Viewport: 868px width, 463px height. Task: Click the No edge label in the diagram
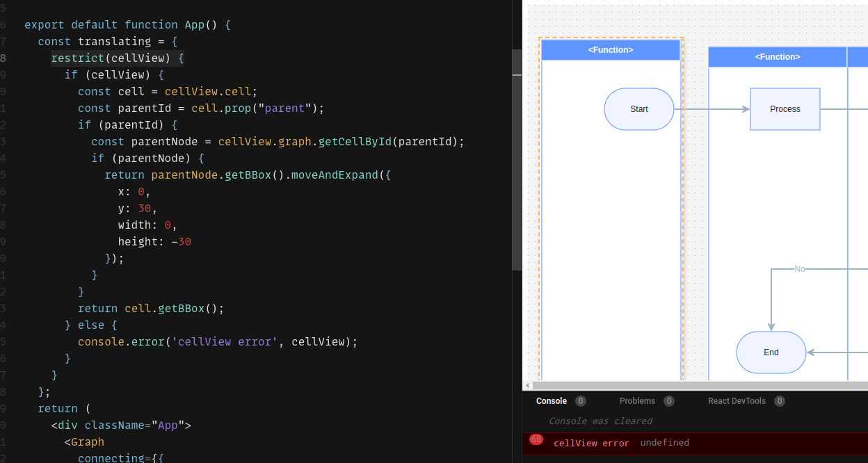tap(800, 268)
